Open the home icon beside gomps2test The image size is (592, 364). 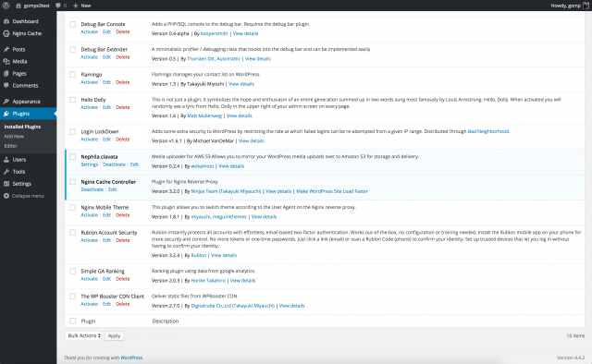tap(18, 6)
